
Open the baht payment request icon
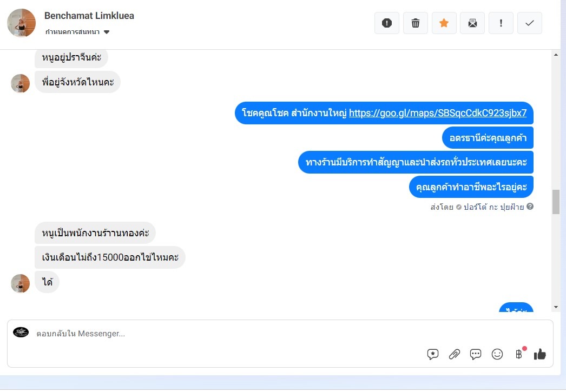pyautogui.click(x=519, y=354)
